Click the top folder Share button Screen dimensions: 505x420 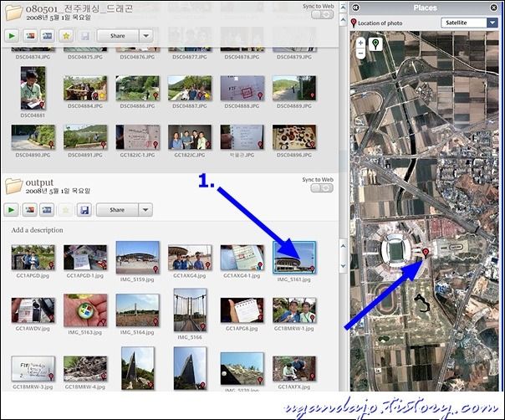118,36
